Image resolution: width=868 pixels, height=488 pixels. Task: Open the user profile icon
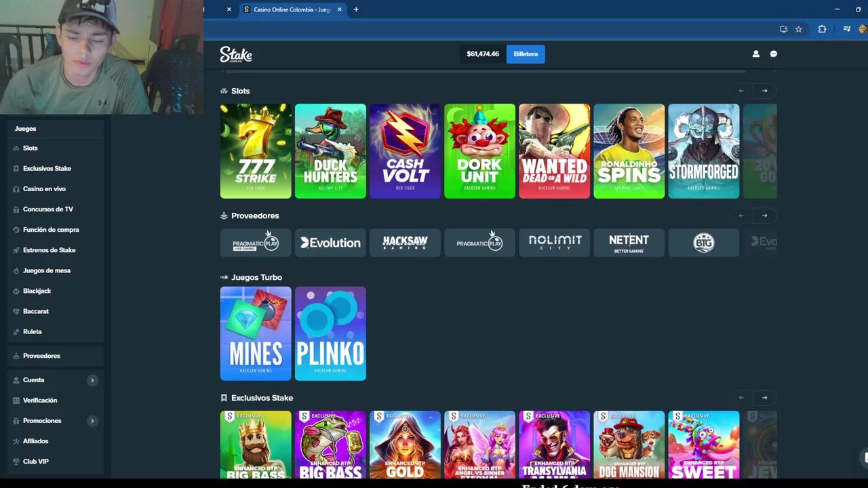click(x=756, y=54)
